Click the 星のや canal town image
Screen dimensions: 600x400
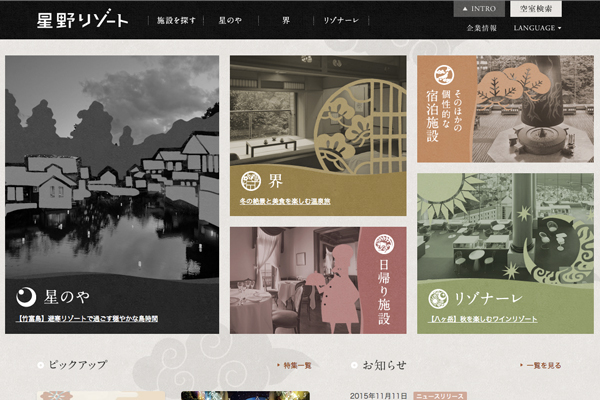tap(112, 167)
